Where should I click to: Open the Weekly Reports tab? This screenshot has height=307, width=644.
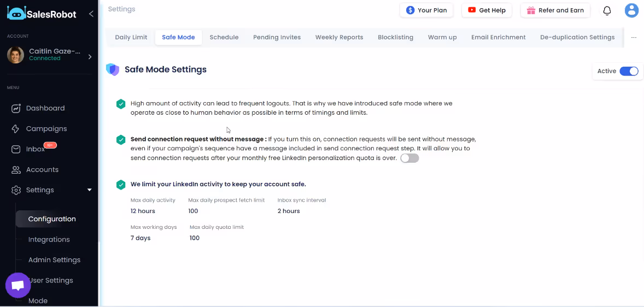coord(339,37)
